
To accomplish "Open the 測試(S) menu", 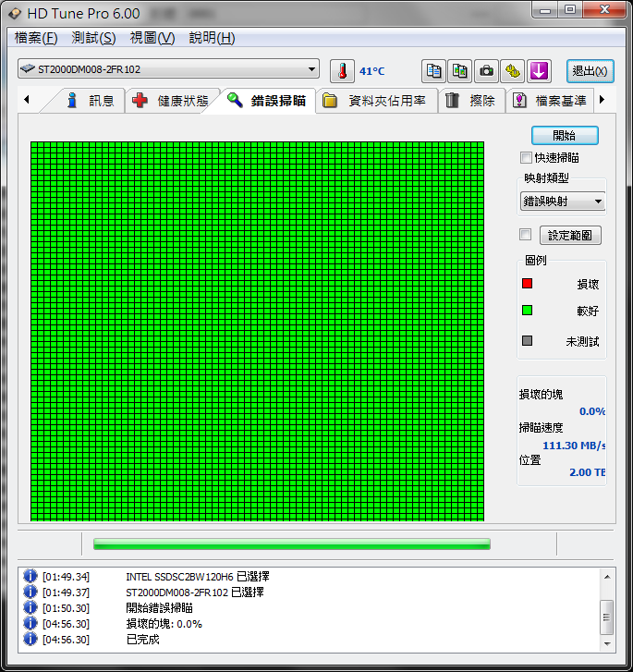I will point(93,38).
